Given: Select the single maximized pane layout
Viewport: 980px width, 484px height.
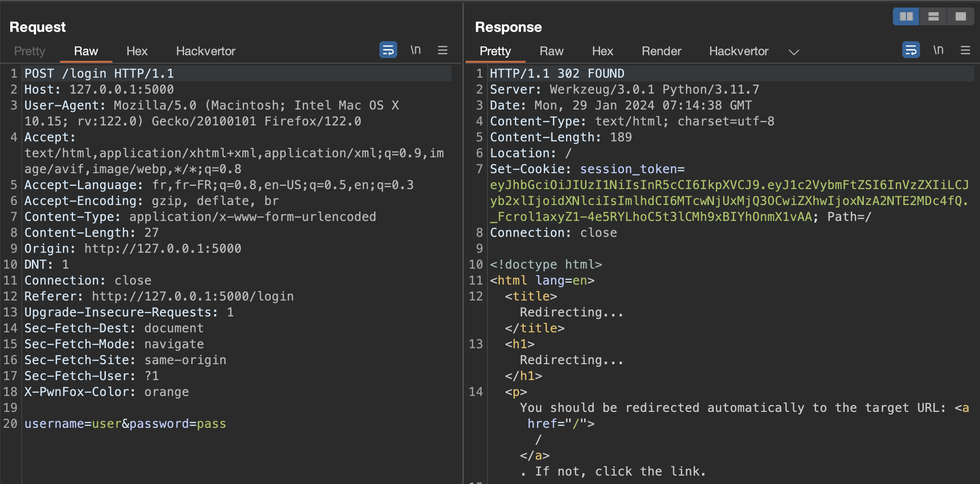Looking at the screenshot, I should click(961, 16).
